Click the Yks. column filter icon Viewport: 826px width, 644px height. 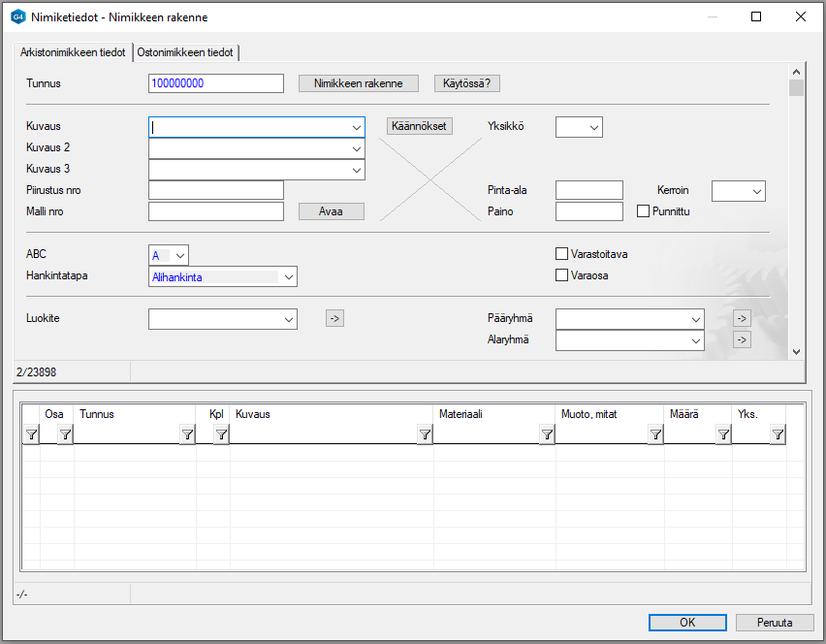click(777, 435)
